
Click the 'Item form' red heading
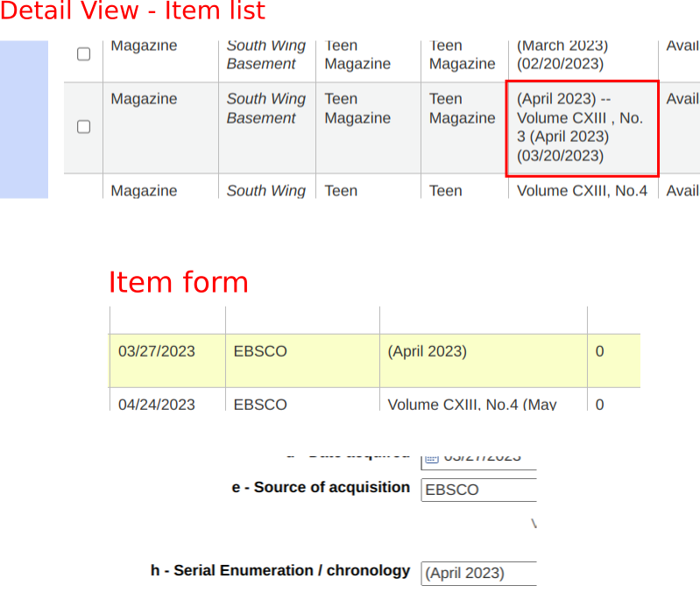178,283
